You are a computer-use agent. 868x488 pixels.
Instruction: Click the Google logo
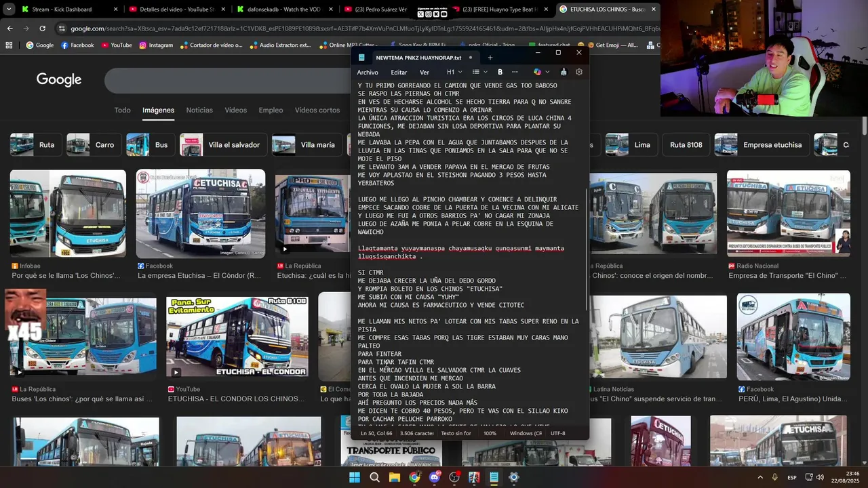coord(59,79)
